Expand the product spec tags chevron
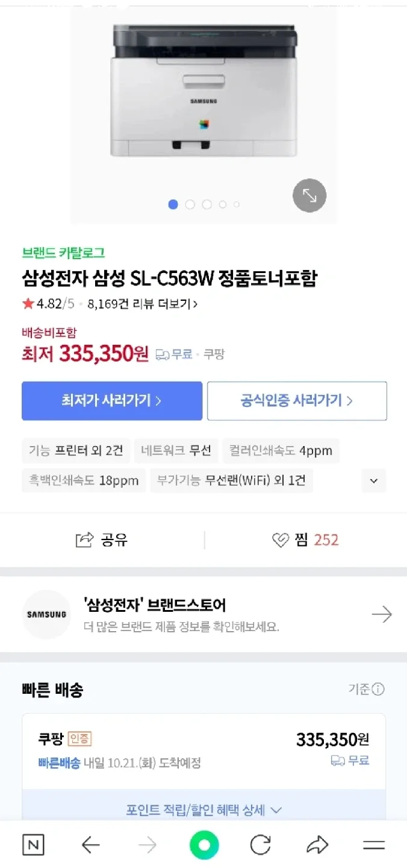This screenshot has height=868, width=407. (x=374, y=480)
